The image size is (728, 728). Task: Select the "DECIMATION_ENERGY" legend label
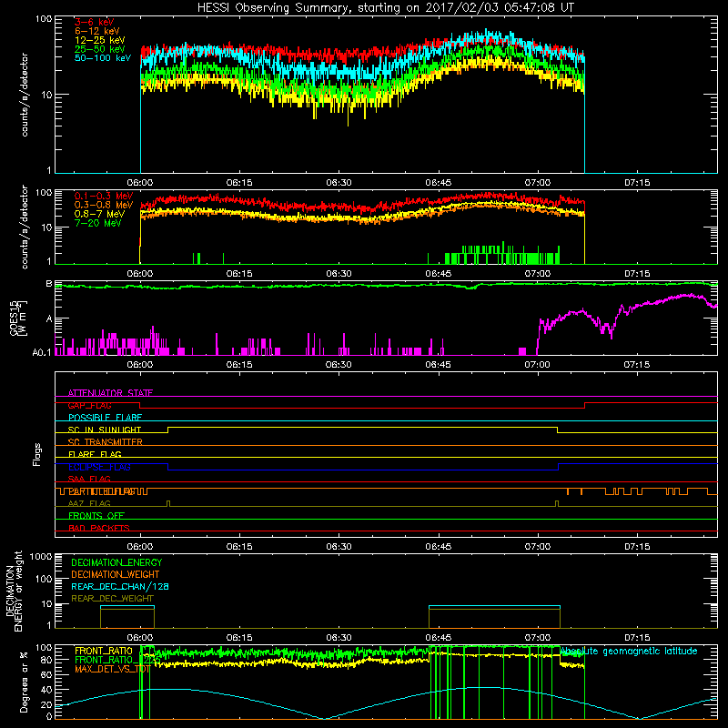[116, 562]
